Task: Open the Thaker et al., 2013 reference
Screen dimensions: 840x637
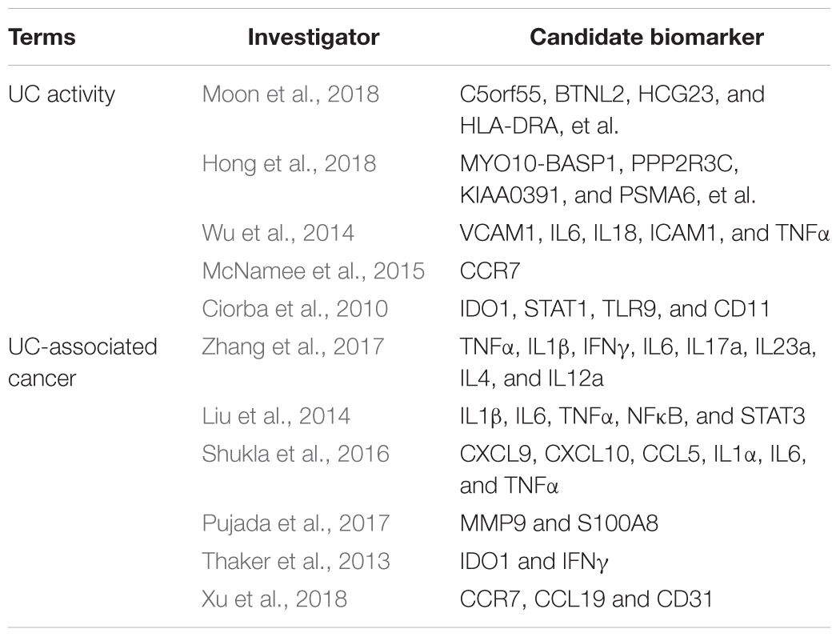Action: (296, 562)
